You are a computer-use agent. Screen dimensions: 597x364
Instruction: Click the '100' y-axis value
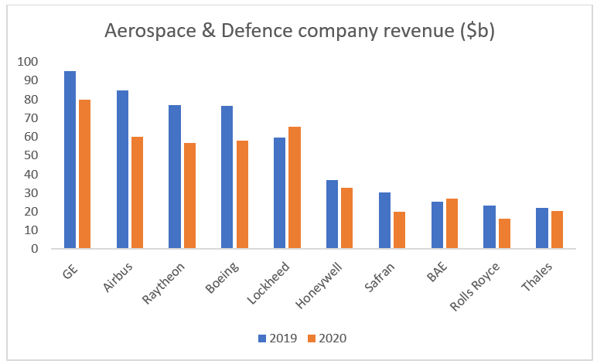[27, 62]
